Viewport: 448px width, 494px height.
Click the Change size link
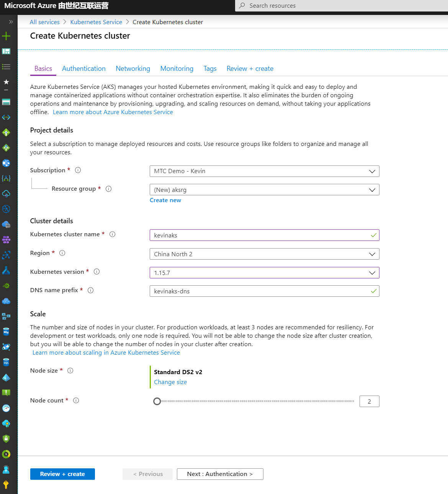(170, 382)
